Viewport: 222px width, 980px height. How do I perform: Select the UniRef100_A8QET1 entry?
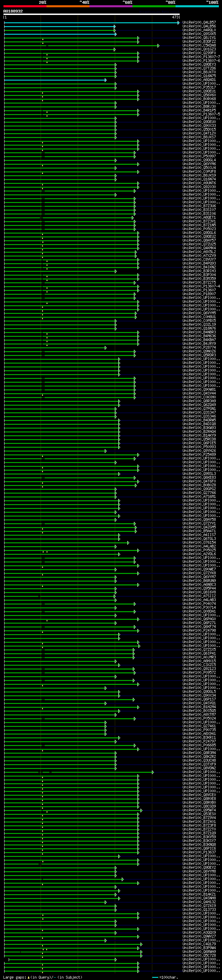pyautogui.click(x=199, y=218)
